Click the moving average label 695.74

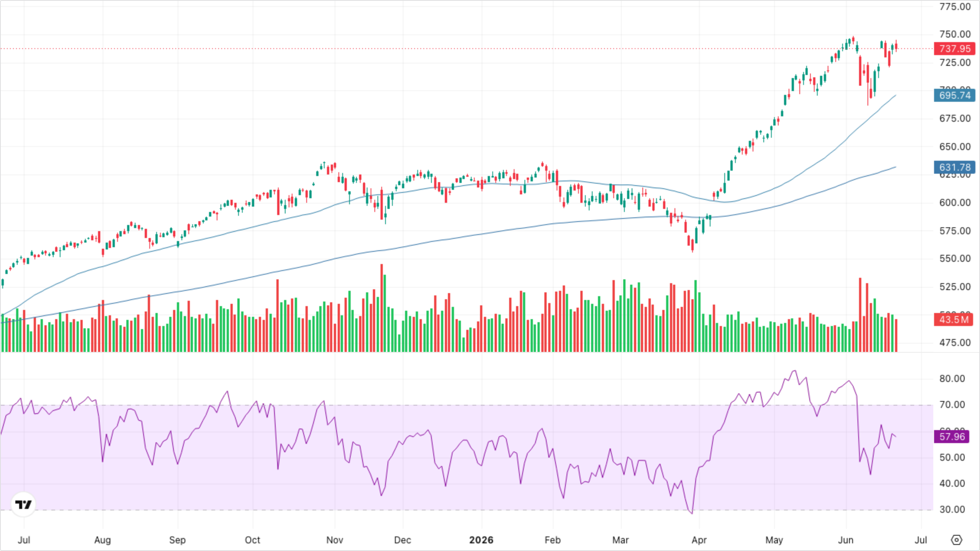coord(955,95)
